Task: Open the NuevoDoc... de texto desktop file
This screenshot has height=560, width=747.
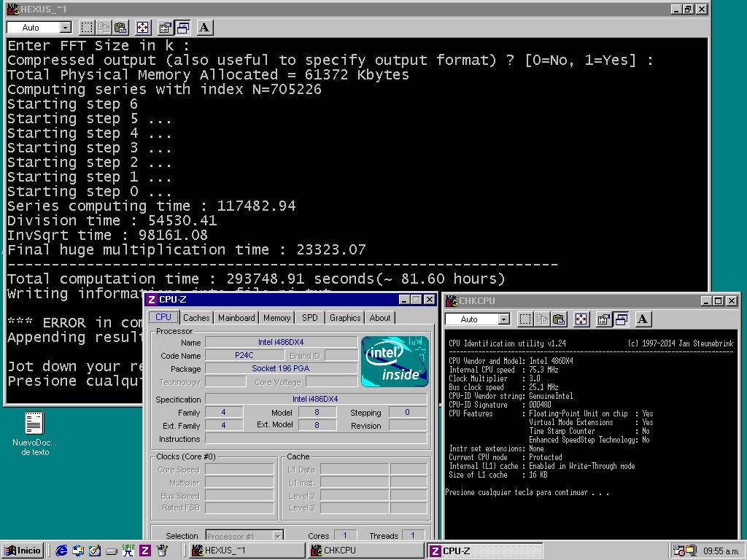Action: [x=34, y=433]
